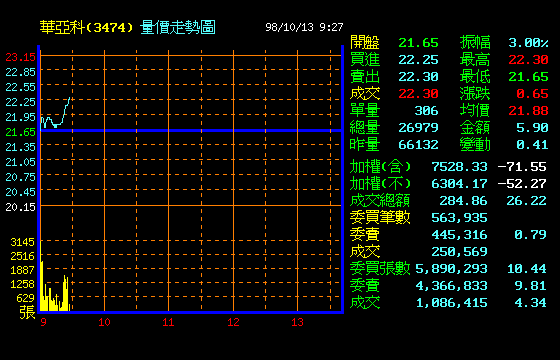The width and height of the screenshot is (560, 360).
Task: Select the 22.85 price axis label
Action: pos(21,72)
